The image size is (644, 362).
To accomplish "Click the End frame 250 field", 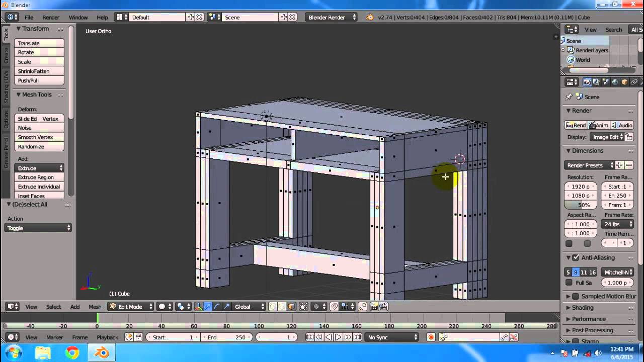I will tap(227, 337).
